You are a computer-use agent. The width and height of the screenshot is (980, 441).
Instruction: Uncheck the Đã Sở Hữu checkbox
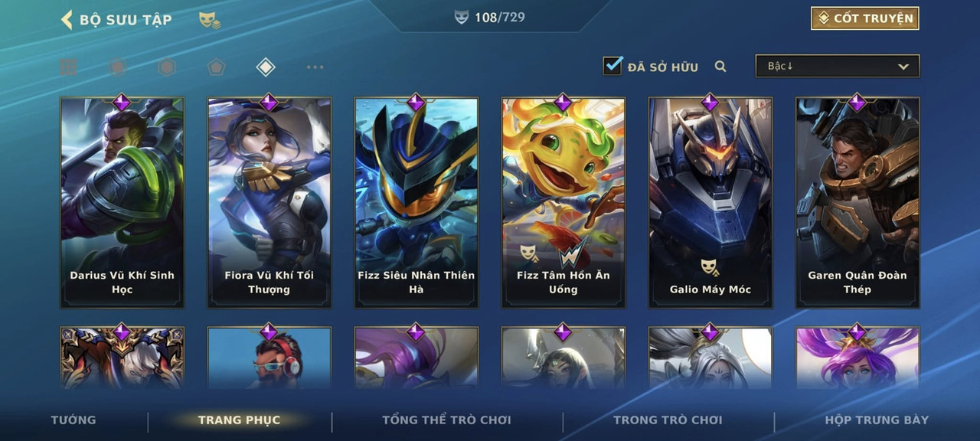[612, 66]
